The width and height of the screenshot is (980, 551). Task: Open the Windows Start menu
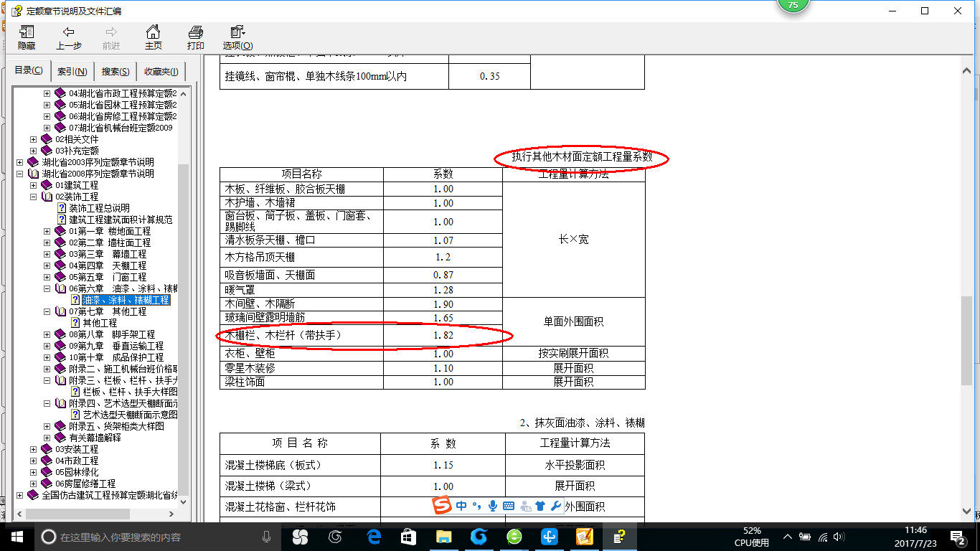17,537
